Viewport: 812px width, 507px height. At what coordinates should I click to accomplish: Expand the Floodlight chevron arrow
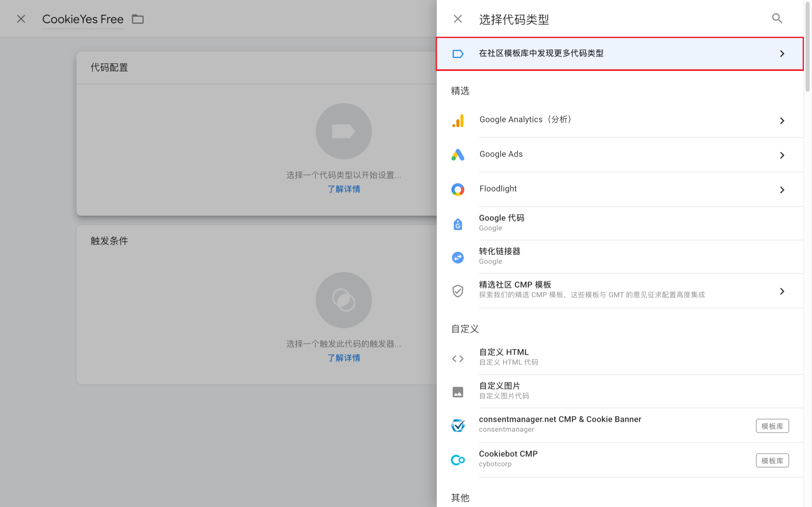tap(782, 190)
